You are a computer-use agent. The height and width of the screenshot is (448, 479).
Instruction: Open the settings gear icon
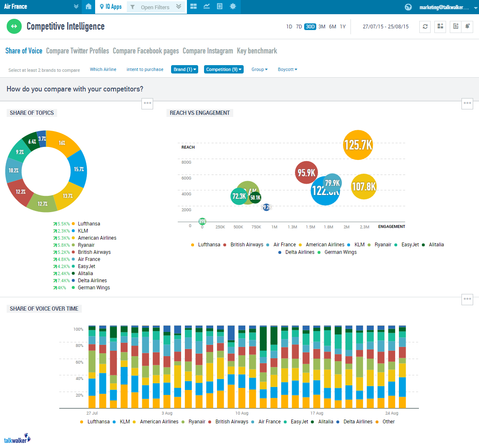233,7
